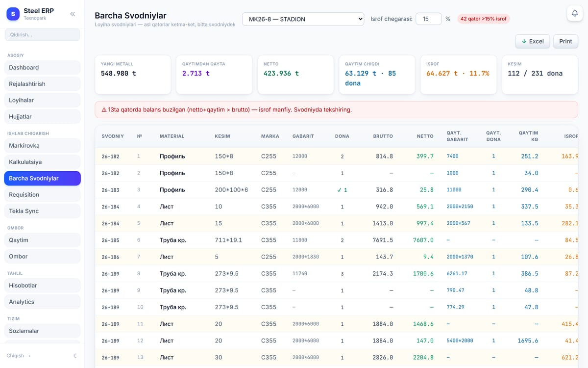Image resolution: width=588 pixels, height=368 pixels.
Task: Click the balance warning banner about 13 rows
Action: tap(336, 110)
